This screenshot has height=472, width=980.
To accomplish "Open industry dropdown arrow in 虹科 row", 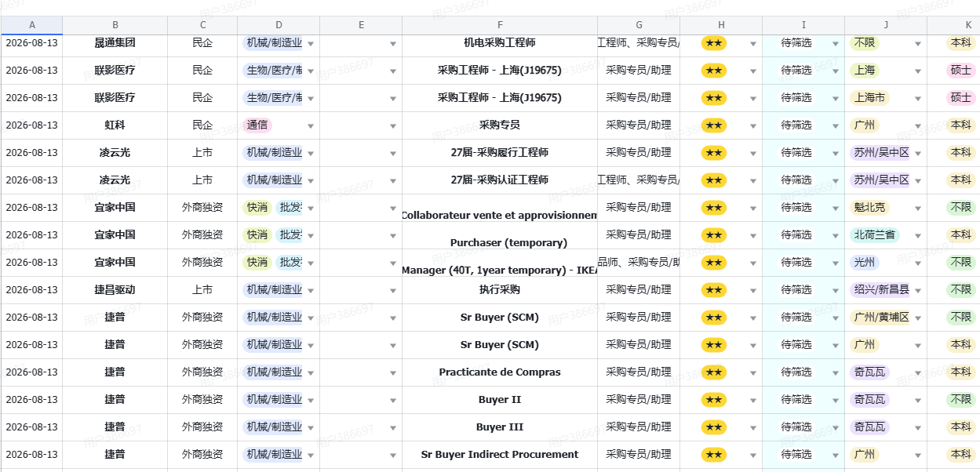I will click(311, 126).
